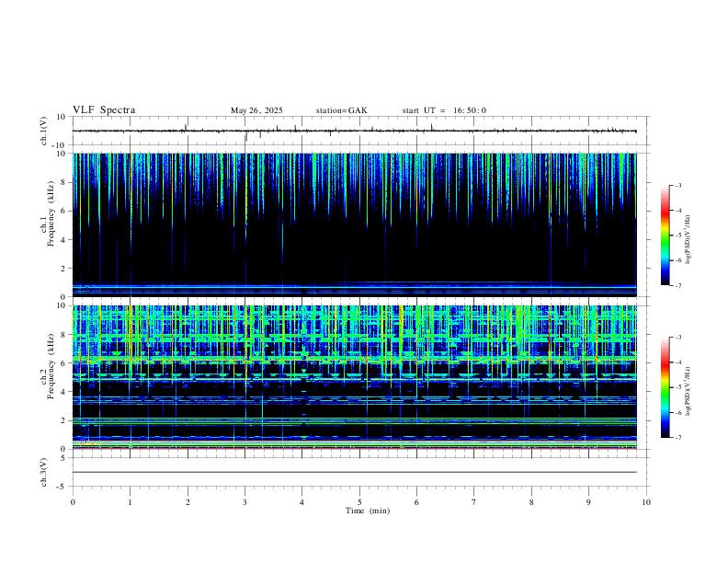Click the 'ch.3(V)' axis label
This screenshot has height=563, width=728.
tap(44, 473)
